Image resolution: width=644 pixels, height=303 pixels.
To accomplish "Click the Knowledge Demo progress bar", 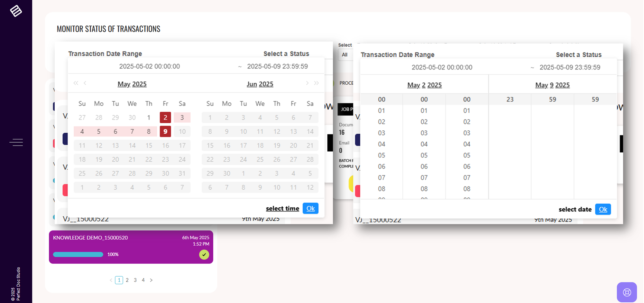I will coord(78,254).
